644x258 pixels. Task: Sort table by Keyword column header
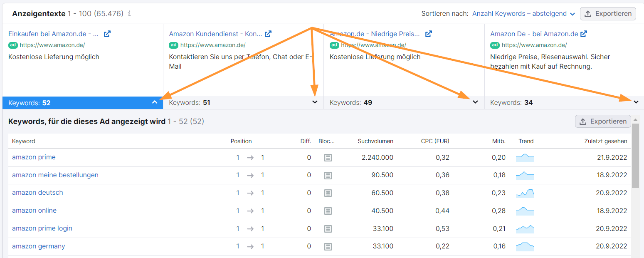coord(23,141)
